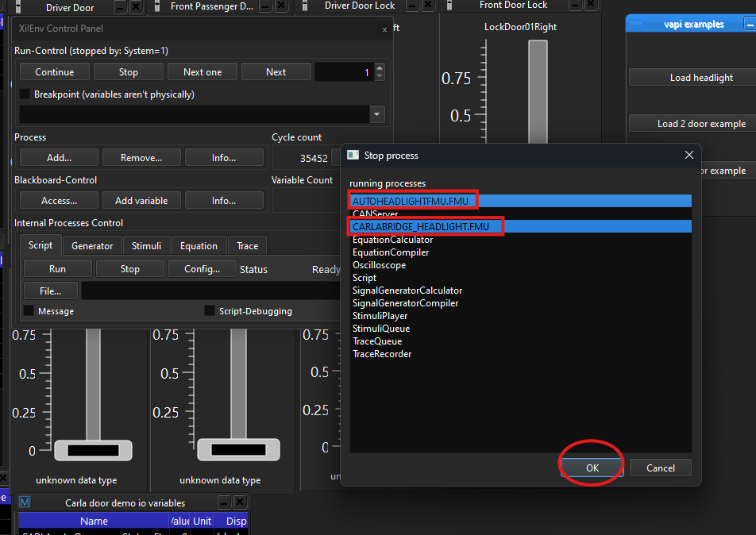Open the breakpoint dropdown list
This screenshot has width=756, height=535.
pyautogui.click(x=376, y=114)
